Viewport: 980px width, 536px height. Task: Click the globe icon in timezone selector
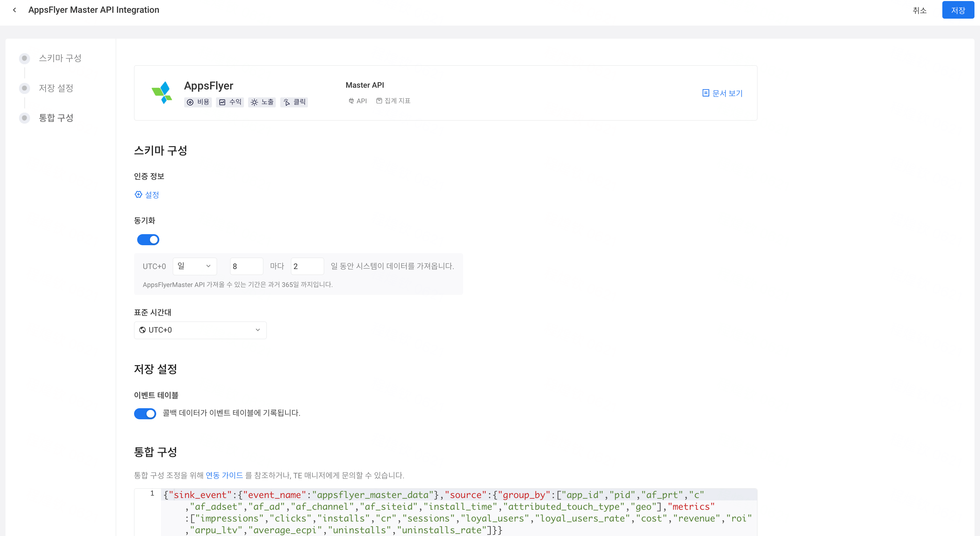[x=142, y=330]
